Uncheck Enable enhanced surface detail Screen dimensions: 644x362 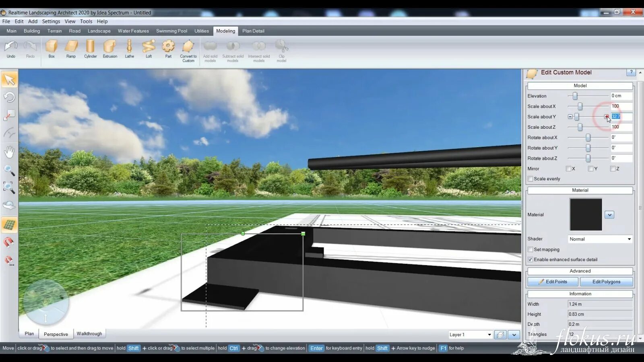[x=530, y=259]
